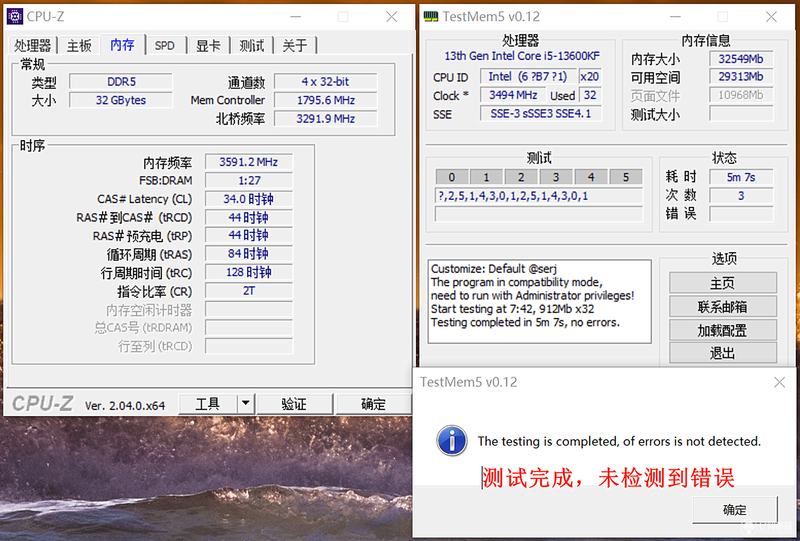Click the blue information icon in the dialog

click(452, 440)
